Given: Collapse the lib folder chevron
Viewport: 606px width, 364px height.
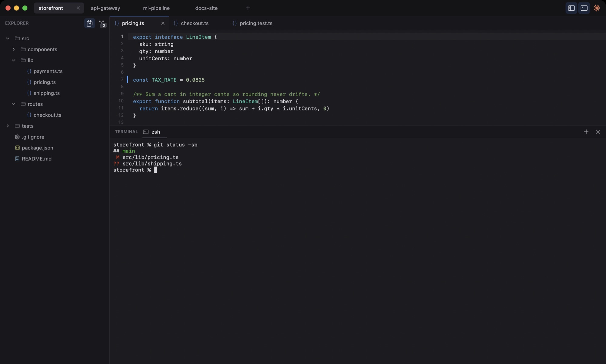Looking at the screenshot, I should pyautogui.click(x=13, y=60).
